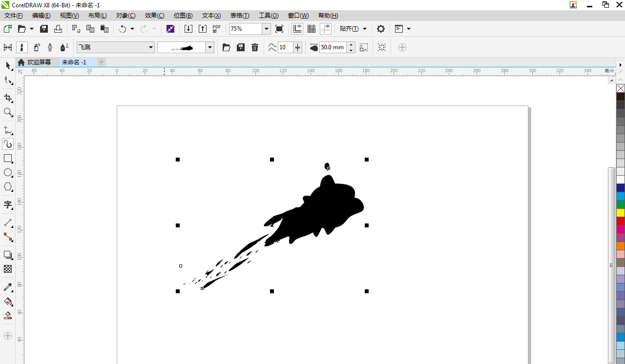Expand the 飞溅 brush category dropdown
Viewport: 625px width, 364px height.
pos(151,47)
